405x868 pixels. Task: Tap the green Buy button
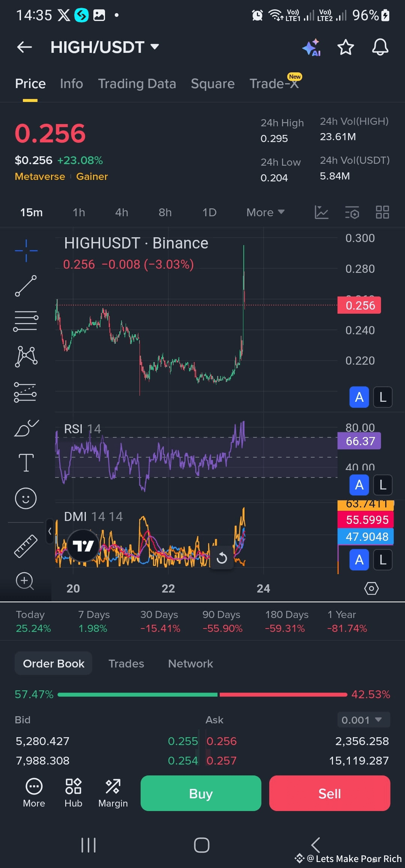[201, 793]
